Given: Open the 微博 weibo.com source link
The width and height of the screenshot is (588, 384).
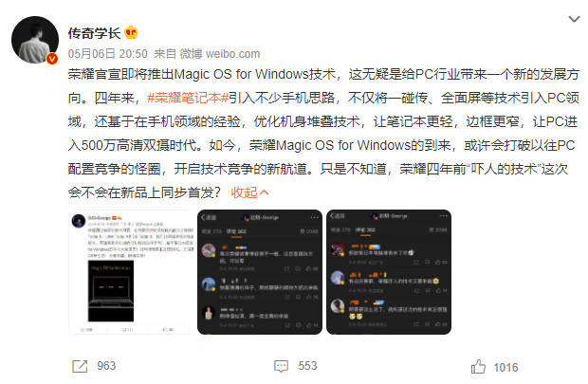Looking at the screenshot, I should [x=220, y=54].
